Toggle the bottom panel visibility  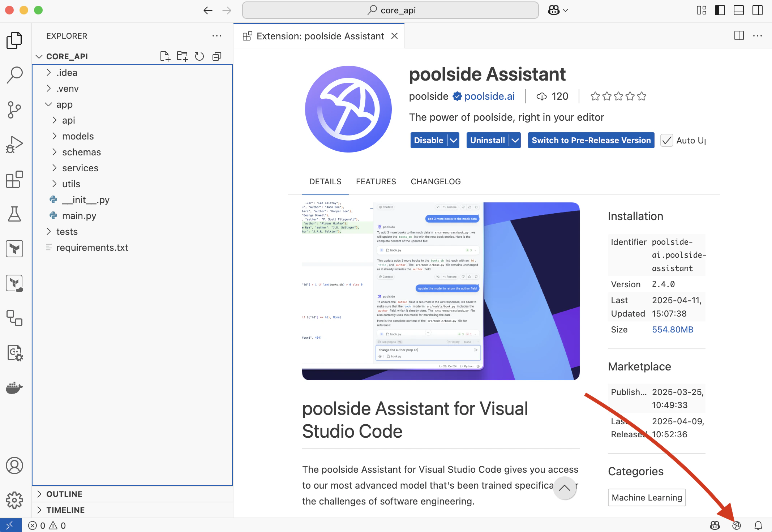tap(738, 10)
